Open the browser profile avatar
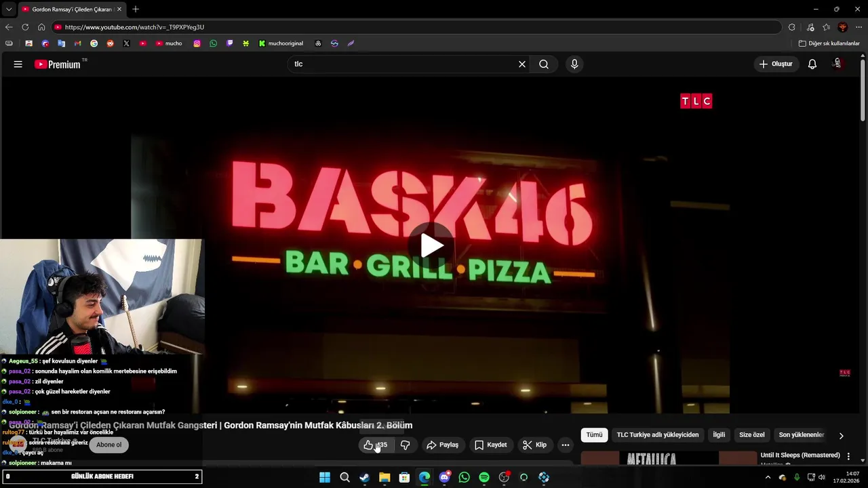Image resolution: width=868 pixels, height=488 pixels. (x=842, y=27)
